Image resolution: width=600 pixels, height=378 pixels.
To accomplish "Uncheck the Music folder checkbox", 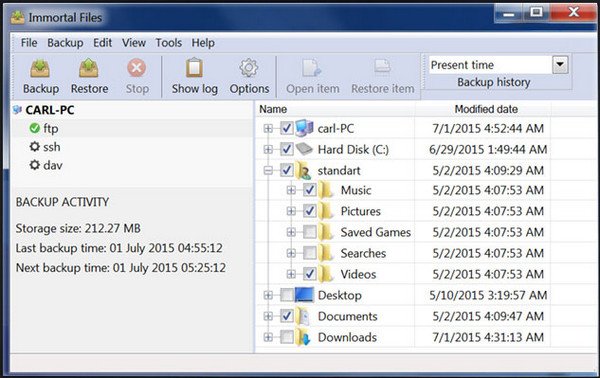I will [310, 190].
